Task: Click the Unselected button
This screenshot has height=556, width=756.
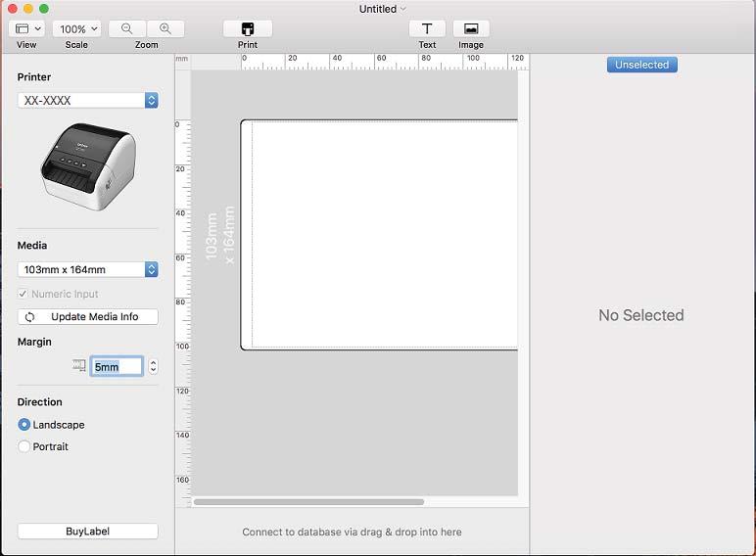Action: point(641,65)
